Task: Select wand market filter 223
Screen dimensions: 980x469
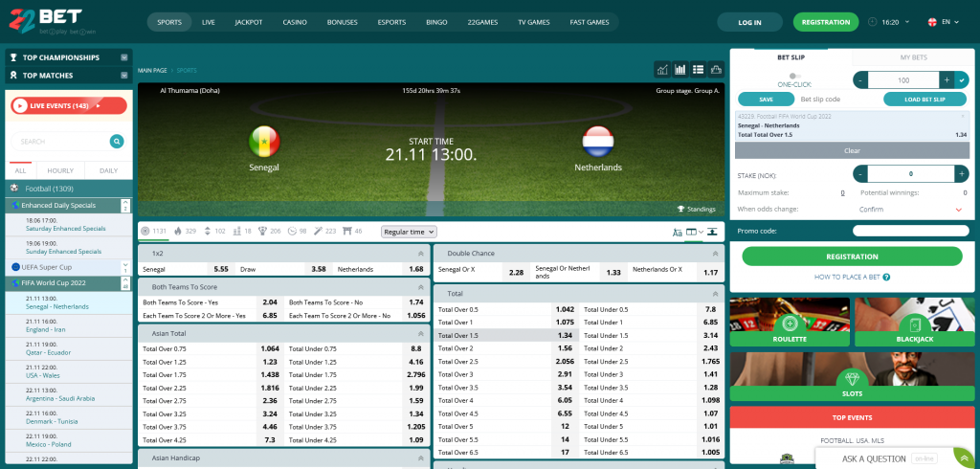Action: coord(318,232)
